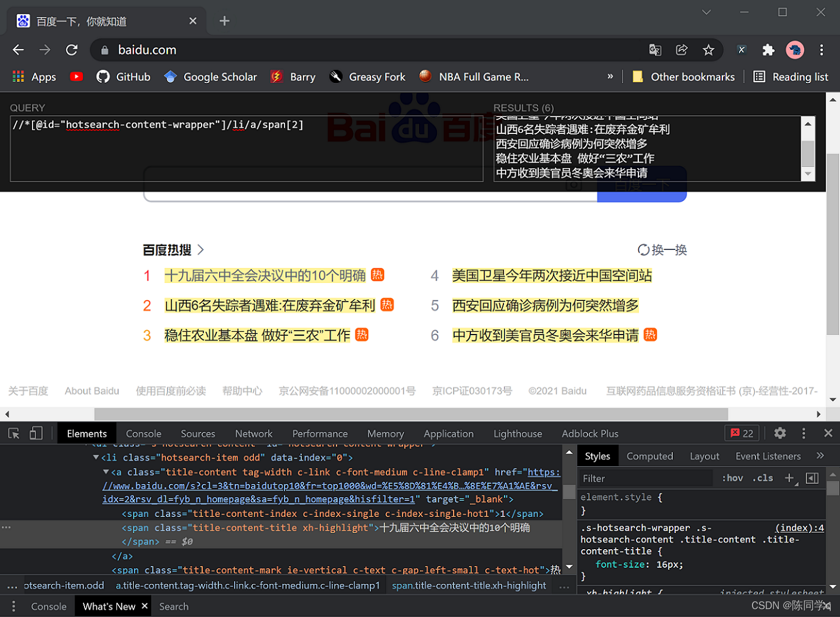Viewport: 840px width, 617px height.
Task: Open the Extensions puzzle menu
Action: (768, 50)
